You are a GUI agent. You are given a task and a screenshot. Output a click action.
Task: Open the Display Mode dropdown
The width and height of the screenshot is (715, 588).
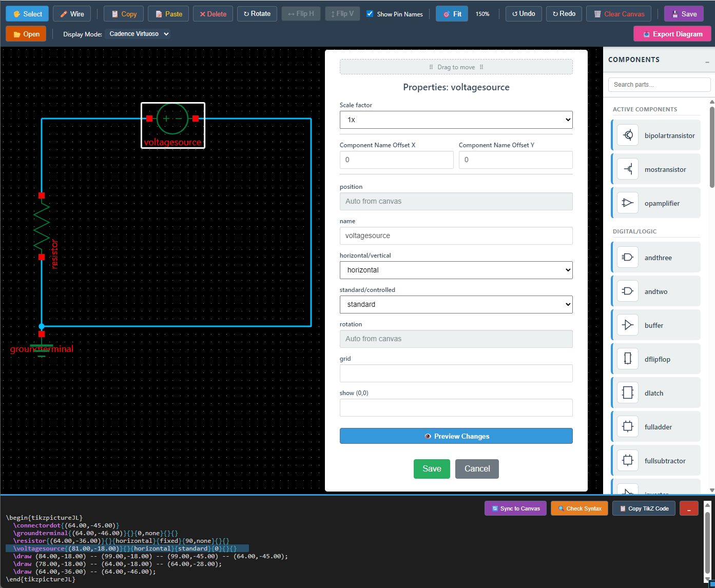click(x=138, y=33)
